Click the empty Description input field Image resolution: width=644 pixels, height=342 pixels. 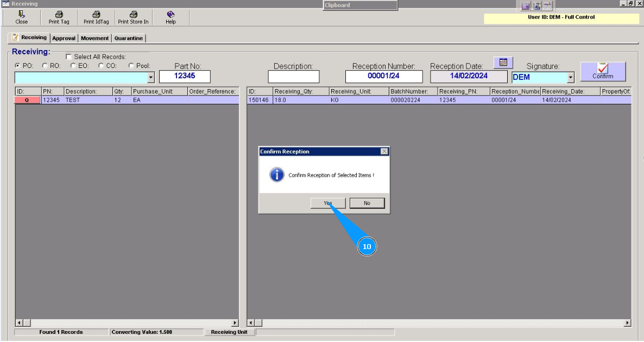[x=294, y=77]
